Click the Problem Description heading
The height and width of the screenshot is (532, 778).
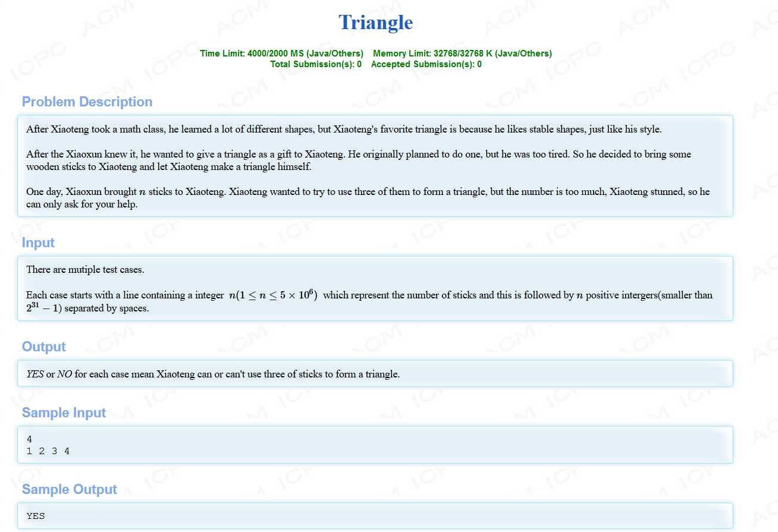click(87, 102)
